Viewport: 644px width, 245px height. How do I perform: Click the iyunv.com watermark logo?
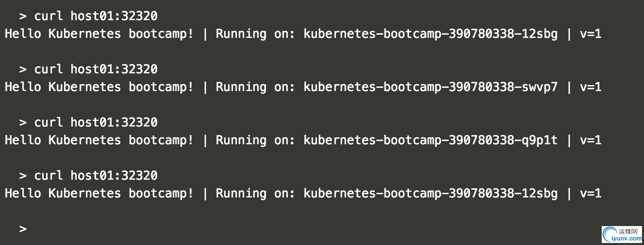coord(622,235)
